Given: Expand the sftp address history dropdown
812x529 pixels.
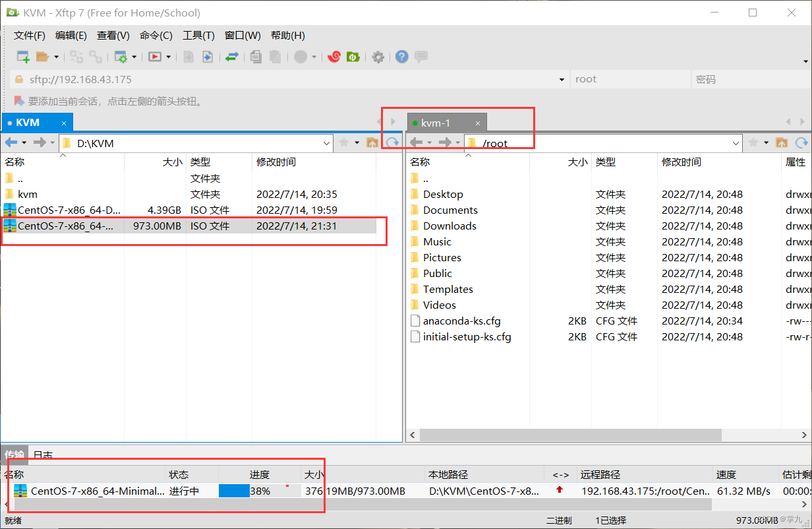Looking at the screenshot, I should (x=562, y=79).
